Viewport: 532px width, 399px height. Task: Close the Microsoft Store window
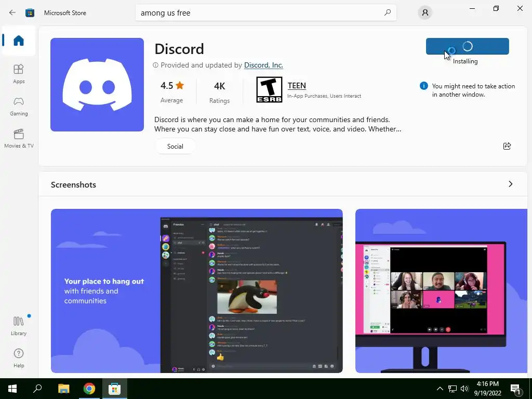click(520, 8)
